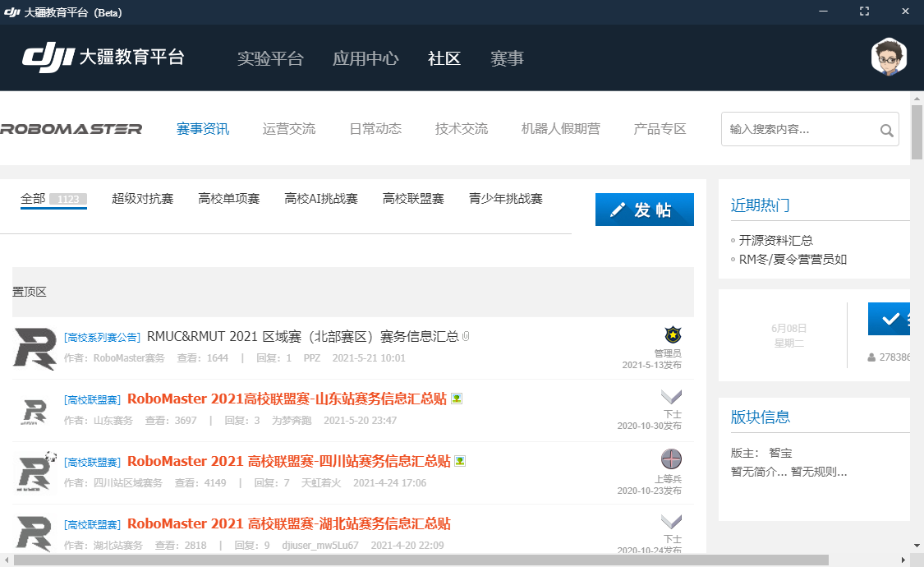Click the green envelope icon beside 山东站 thread title
Image resolution: width=924 pixels, height=567 pixels.
click(x=458, y=399)
